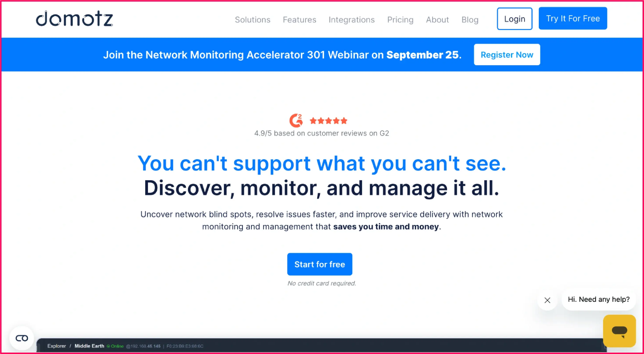Image resolution: width=644 pixels, height=354 pixels.
Task: Click the green Online status indicator
Action: point(115,346)
